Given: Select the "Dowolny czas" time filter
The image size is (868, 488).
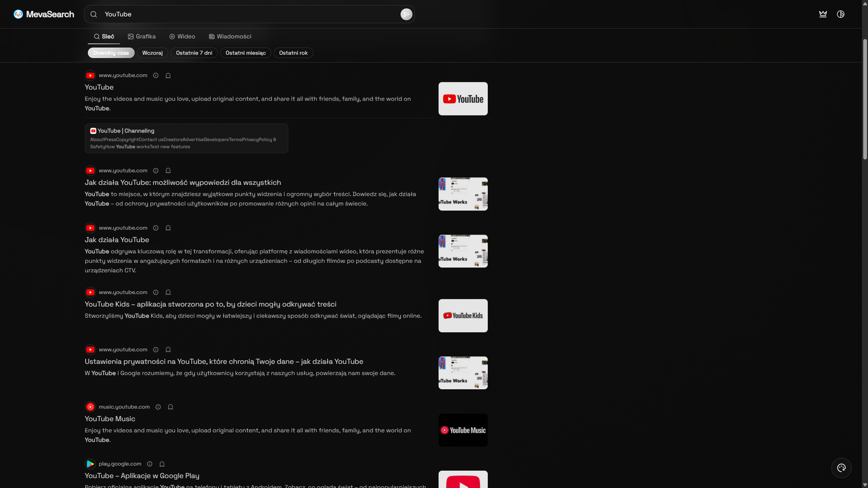Looking at the screenshot, I should 111,53.
